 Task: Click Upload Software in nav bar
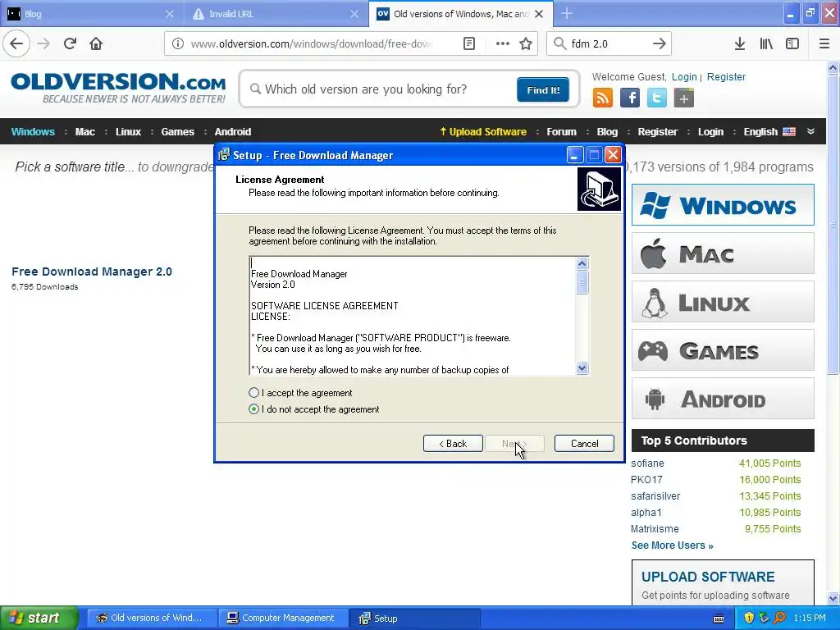point(482,131)
